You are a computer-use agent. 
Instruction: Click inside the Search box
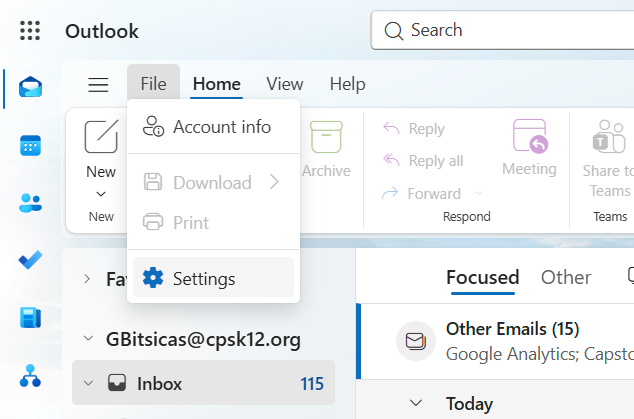tap(502, 30)
